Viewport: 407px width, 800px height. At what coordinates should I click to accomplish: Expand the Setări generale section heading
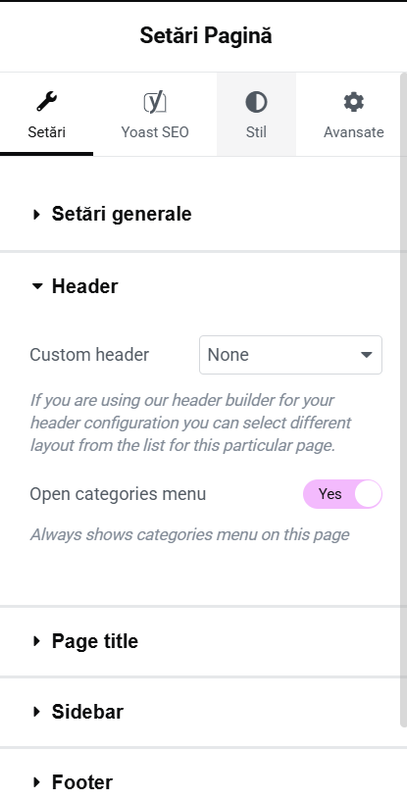121,214
